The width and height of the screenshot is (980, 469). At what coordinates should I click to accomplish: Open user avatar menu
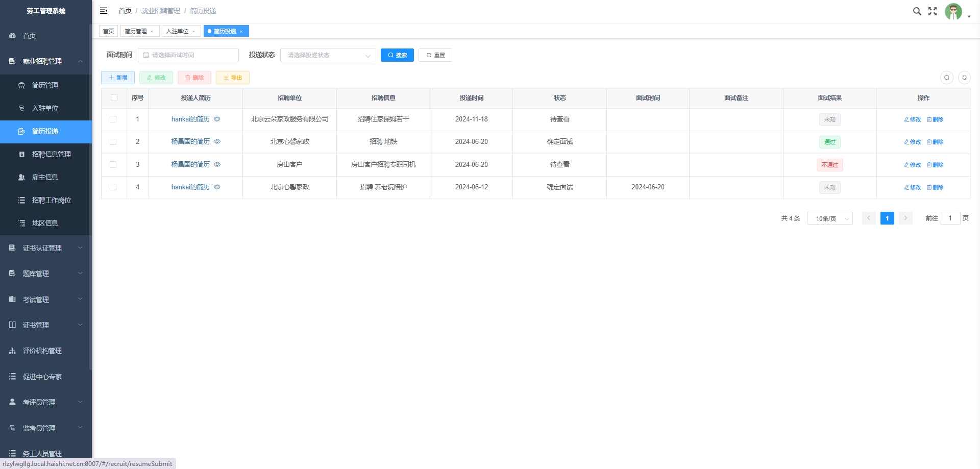click(x=953, y=11)
